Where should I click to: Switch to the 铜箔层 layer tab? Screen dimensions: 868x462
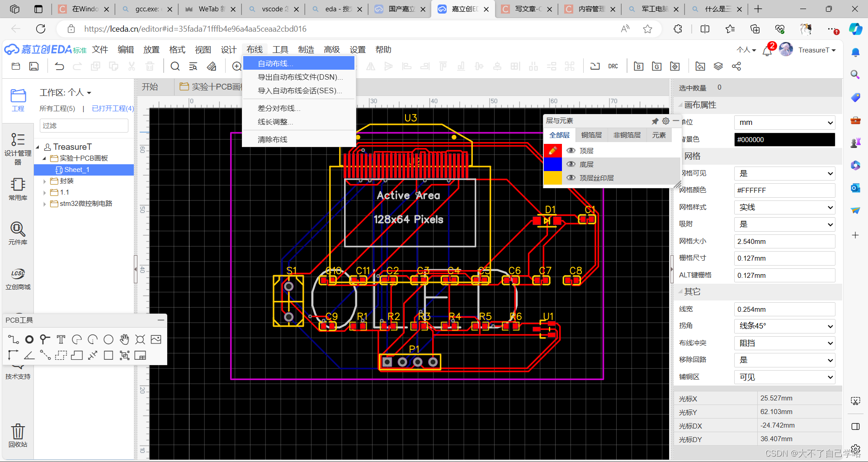[x=591, y=135]
